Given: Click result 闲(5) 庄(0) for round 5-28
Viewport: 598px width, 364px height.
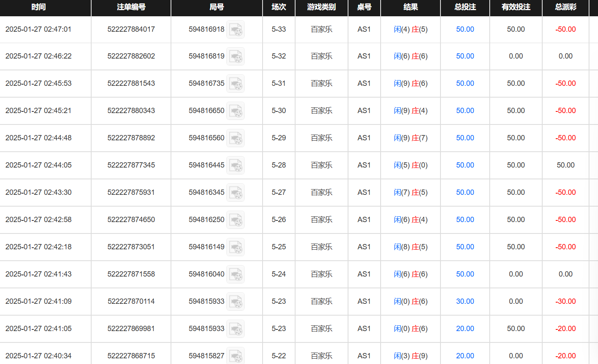Looking at the screenshot, I should pos(410,165).
